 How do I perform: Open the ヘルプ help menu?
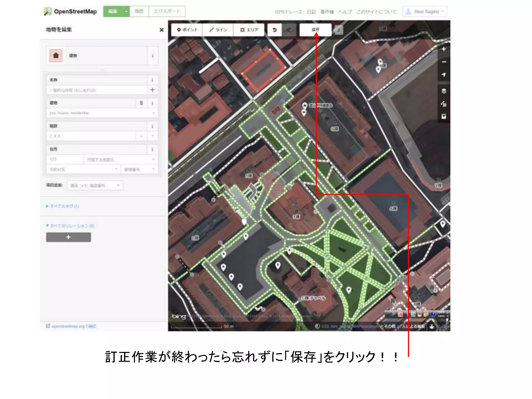pos(345,12)
